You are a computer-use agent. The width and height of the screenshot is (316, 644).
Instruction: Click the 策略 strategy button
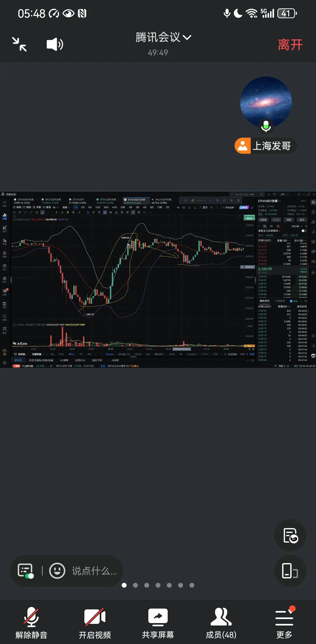289,220
